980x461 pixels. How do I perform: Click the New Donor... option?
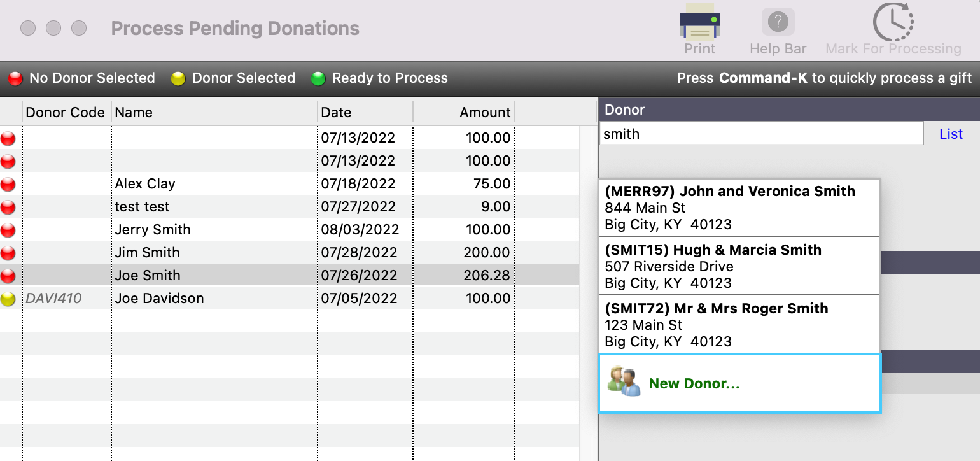pyautogui.click(x=694, y=383)
